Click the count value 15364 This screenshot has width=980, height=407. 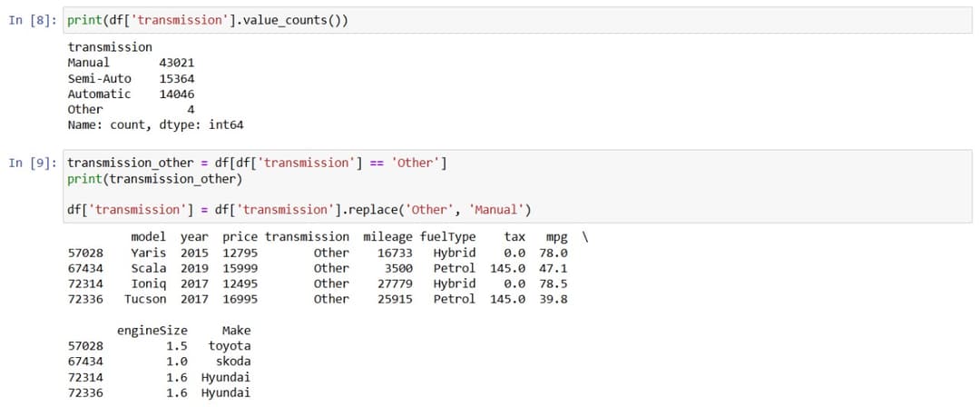(177, 78)
